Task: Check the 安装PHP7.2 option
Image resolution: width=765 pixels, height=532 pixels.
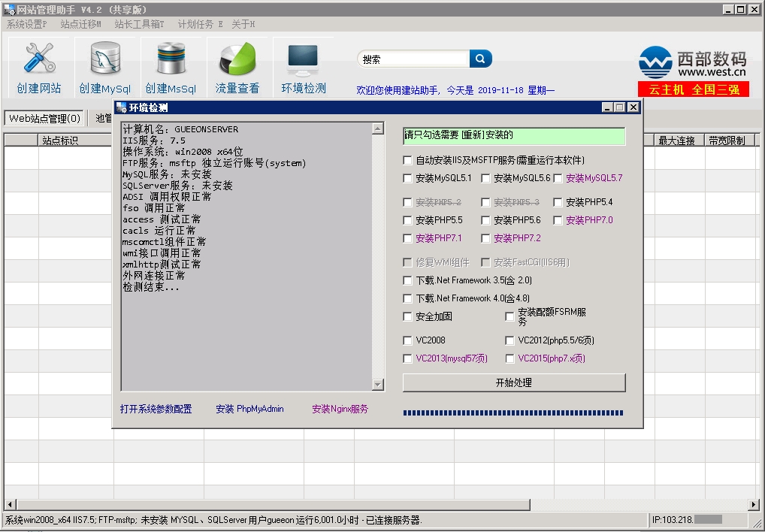Action: coord(485,239)
